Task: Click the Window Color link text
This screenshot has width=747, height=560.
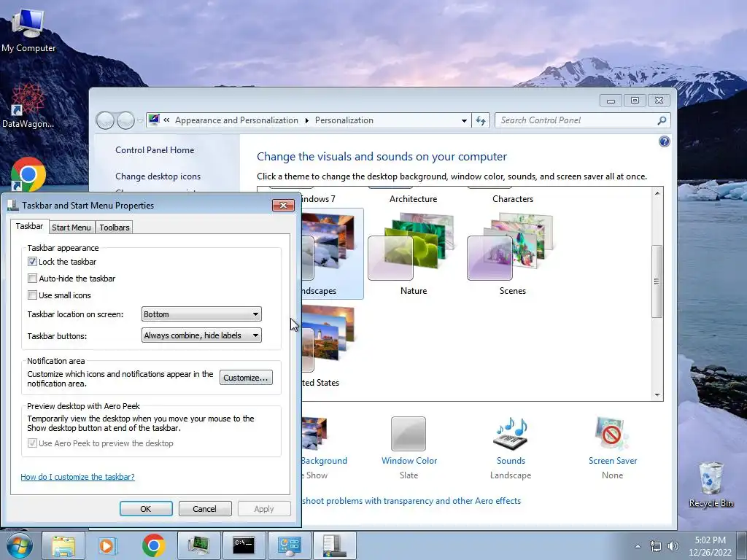Action: point(409,461)
